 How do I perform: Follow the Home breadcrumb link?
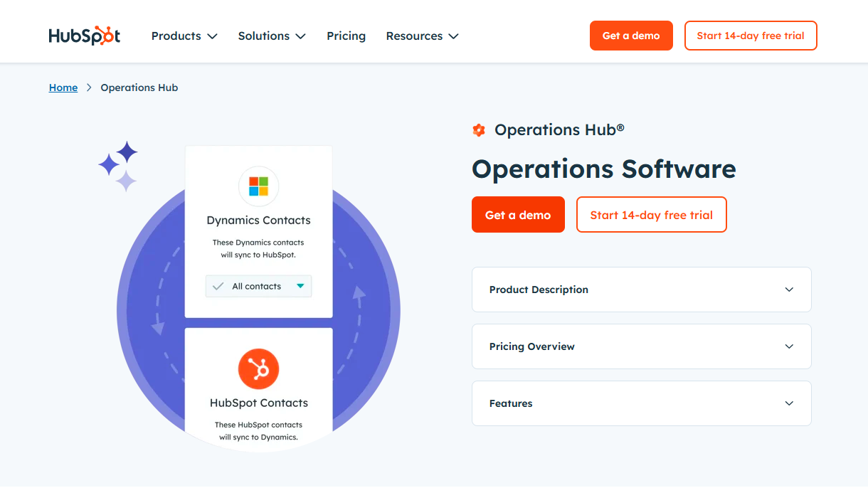[63, 87]
